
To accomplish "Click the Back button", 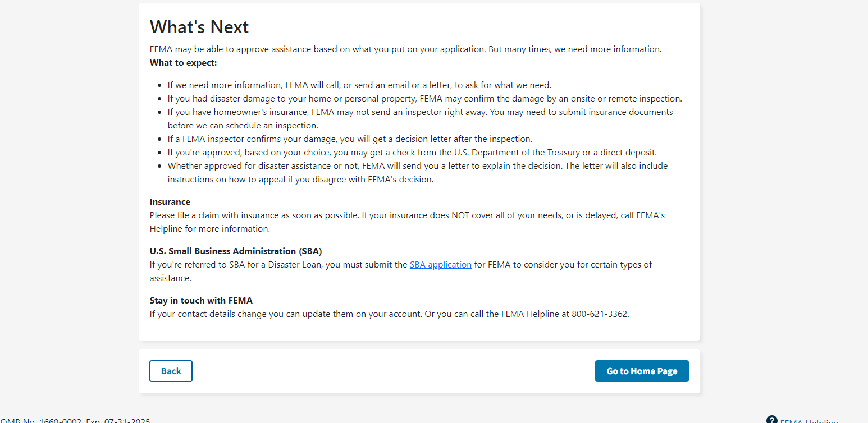I will [x=171, y=371].
